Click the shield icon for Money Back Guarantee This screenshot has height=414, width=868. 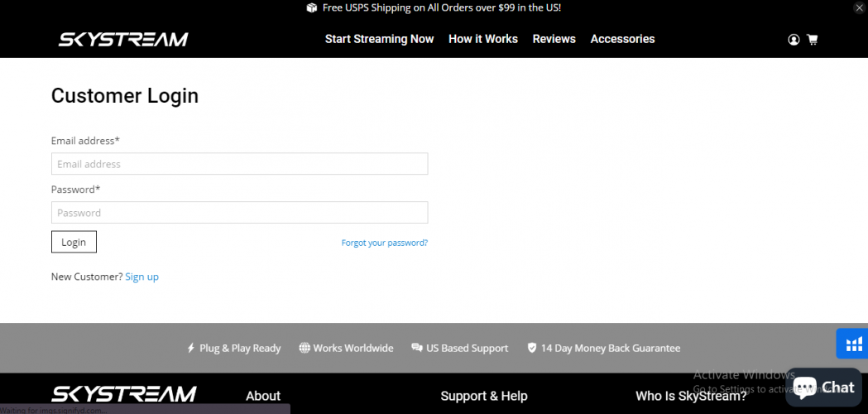[x=532, y=348]
